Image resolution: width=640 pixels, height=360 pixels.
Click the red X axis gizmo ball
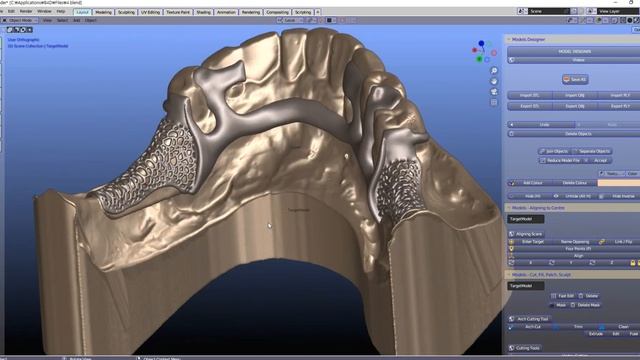pos(474,50)
